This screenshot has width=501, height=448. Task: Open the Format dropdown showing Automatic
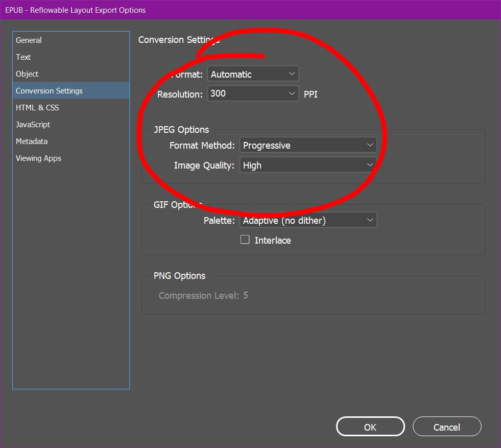coord(253,73)
